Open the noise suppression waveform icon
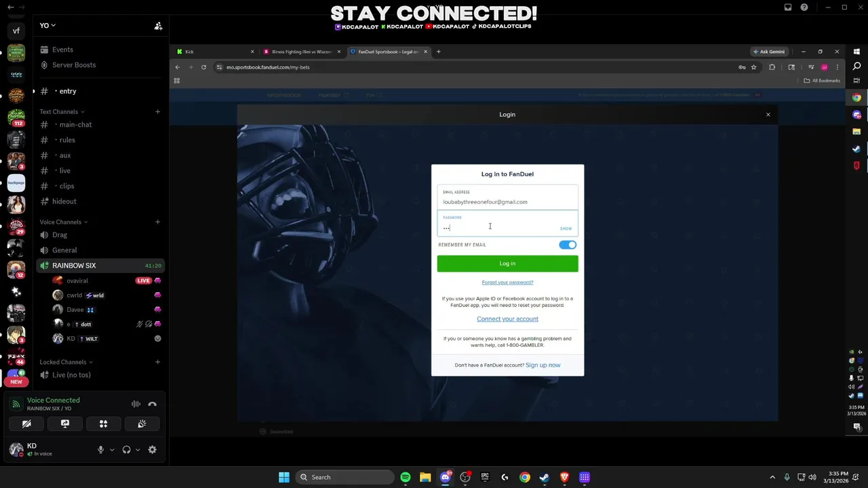 tap(136, 404)
